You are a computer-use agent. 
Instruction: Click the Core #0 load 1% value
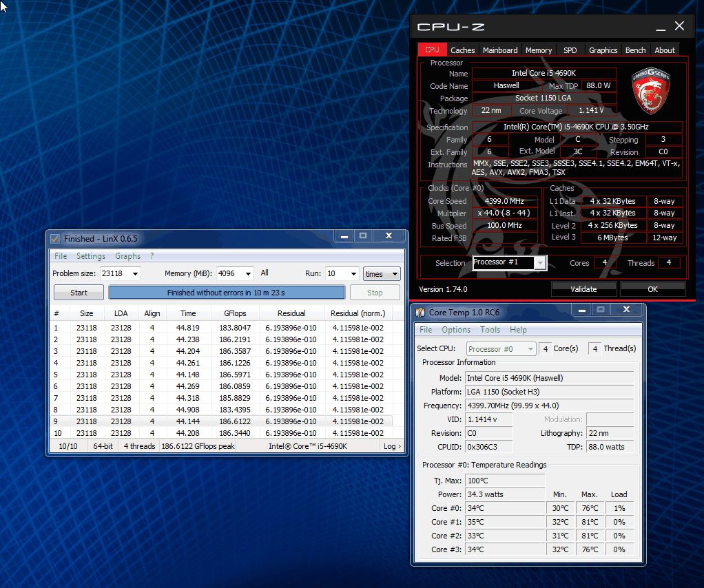pos(619,508)
